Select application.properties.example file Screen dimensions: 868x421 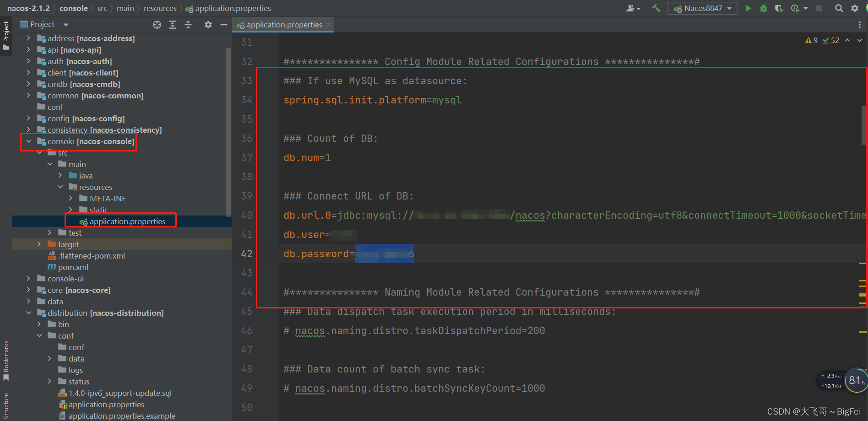click(x=117, y=416)
